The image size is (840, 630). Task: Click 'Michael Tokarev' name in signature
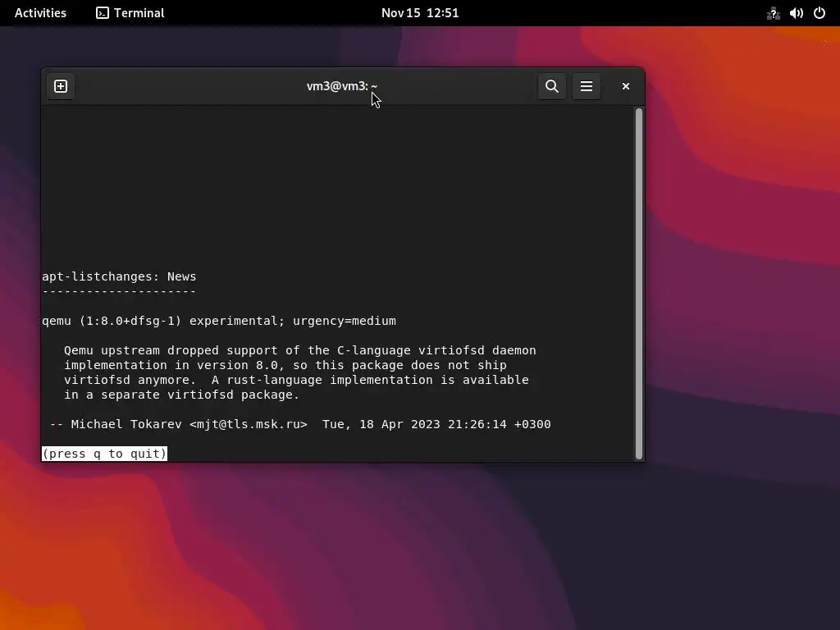pos(126,424)
